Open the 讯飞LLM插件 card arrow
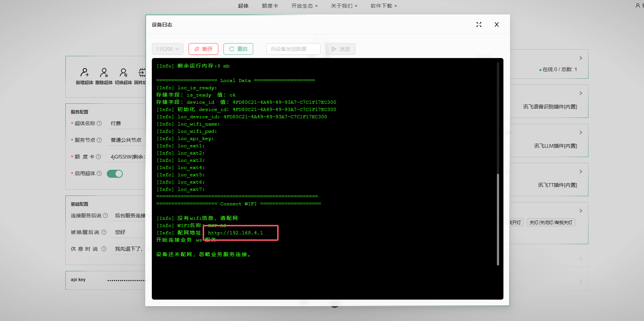Screen dimensions: 644x321 click(580, 132)
